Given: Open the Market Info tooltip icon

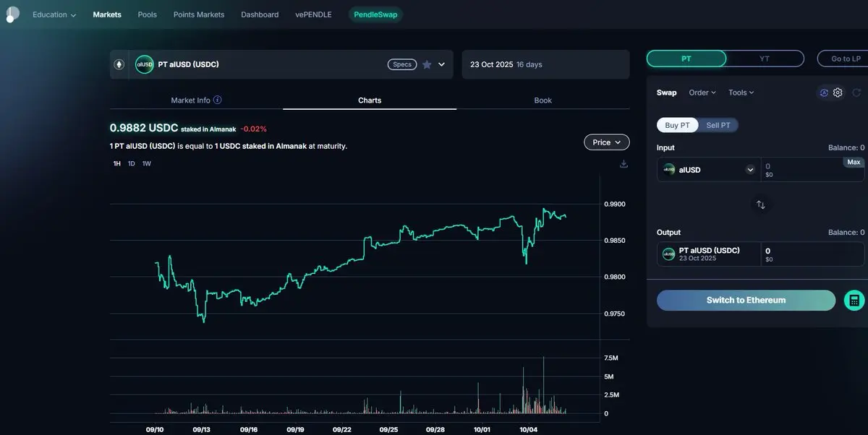Looking at the screenshot, I should (218, 100).
